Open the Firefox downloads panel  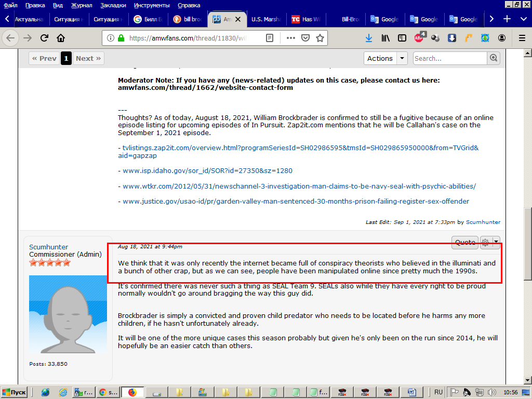368,38
